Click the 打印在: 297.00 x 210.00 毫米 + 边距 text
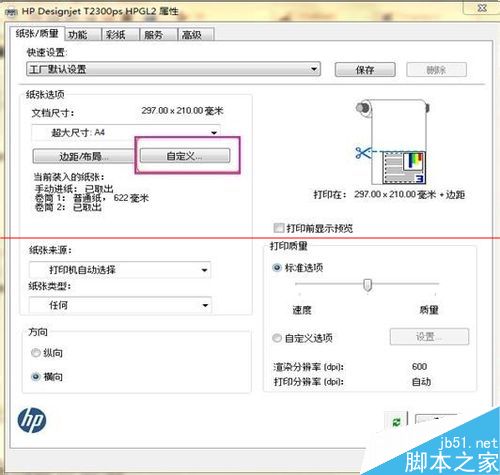The image size is (500, 475). pos(389,194)
